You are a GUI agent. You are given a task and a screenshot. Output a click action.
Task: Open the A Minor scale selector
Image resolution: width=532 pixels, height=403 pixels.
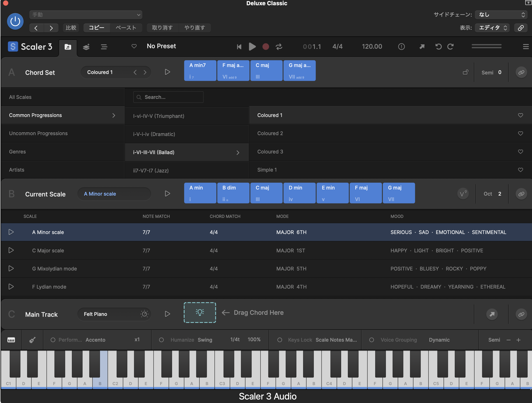pos(114,194)
